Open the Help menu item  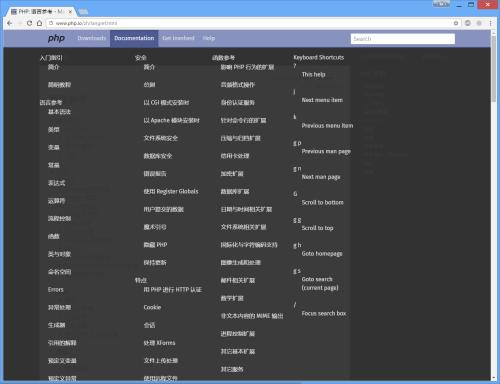[209, 38]
